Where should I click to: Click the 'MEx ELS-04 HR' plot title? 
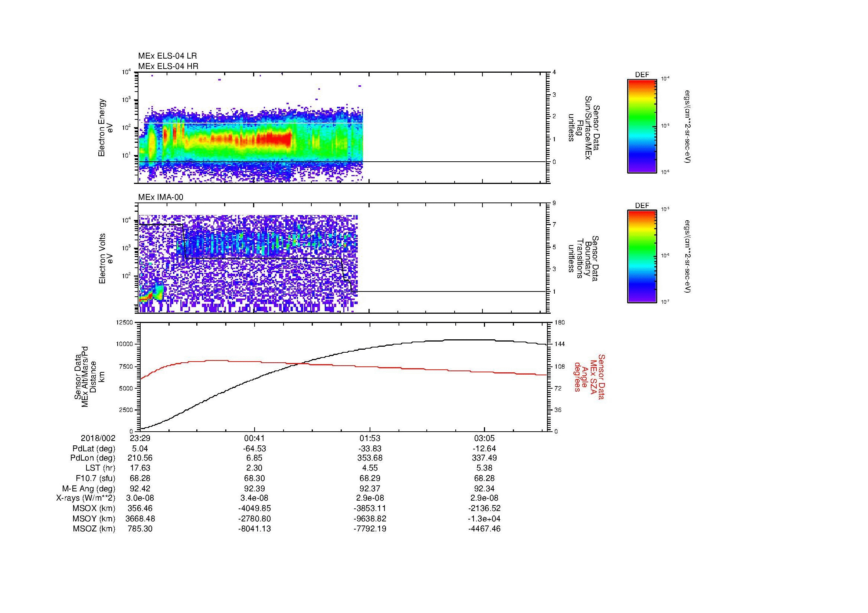click(x=168, y=66)
